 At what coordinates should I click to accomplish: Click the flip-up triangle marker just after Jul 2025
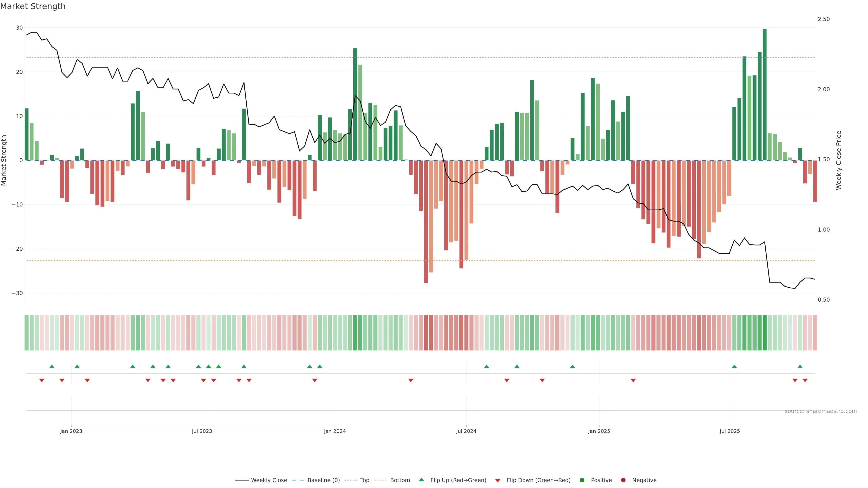click(734, 366)
